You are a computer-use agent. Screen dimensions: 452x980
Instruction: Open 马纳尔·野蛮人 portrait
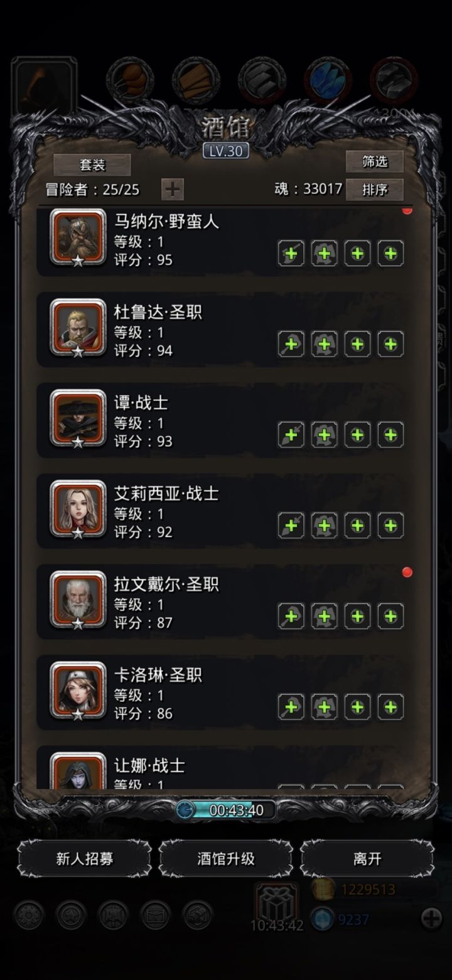pyautogui.click(x=78, y=238)
